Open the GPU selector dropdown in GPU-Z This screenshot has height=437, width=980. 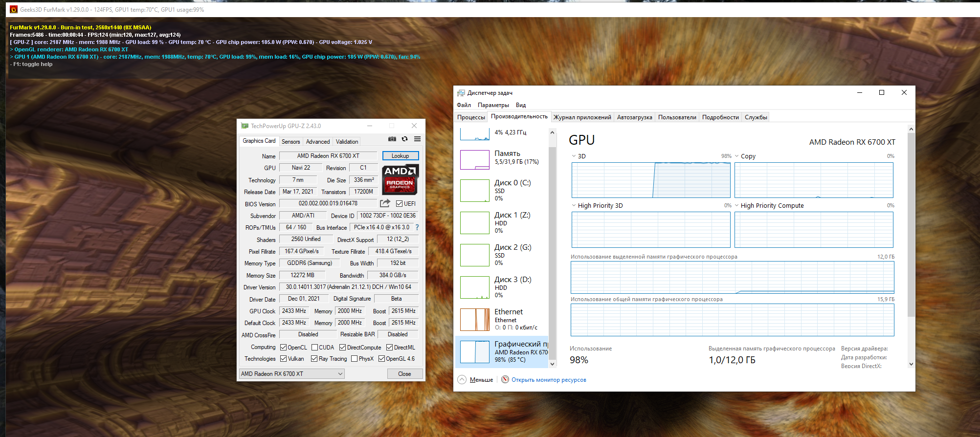[x=292, y=374]
